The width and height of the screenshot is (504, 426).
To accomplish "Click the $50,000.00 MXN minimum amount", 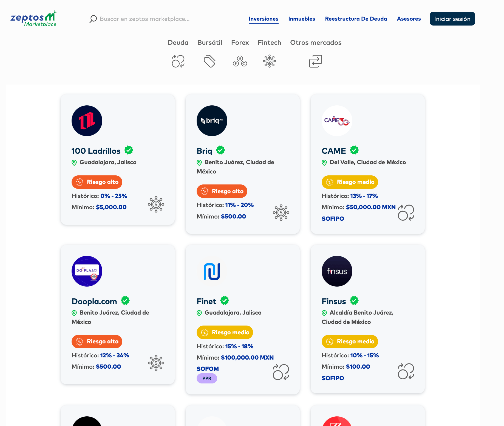I will click(x=371, y=207).
